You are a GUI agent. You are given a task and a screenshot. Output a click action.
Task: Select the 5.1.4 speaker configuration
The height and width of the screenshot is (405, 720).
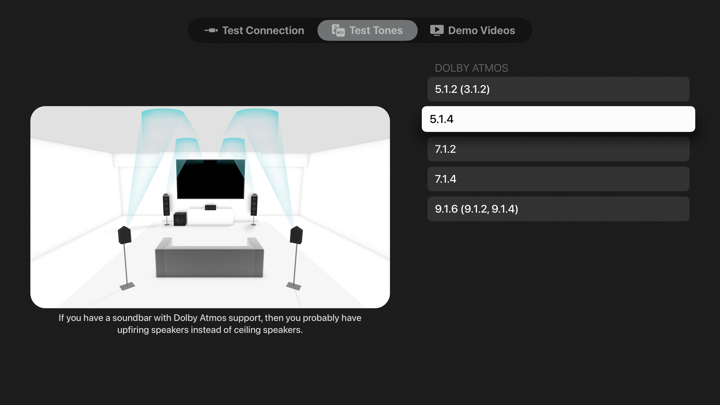click(558, 119)
